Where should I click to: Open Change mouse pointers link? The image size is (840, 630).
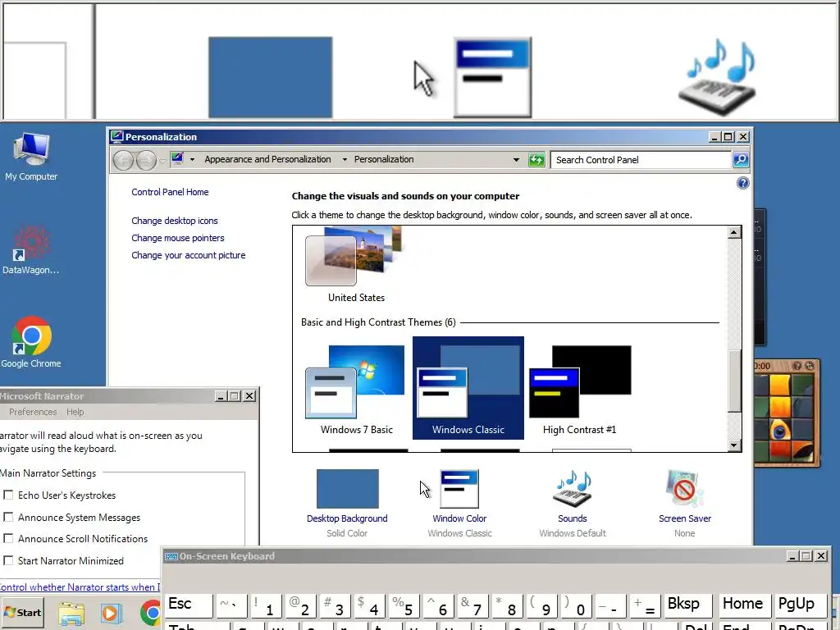click(178, 238)
